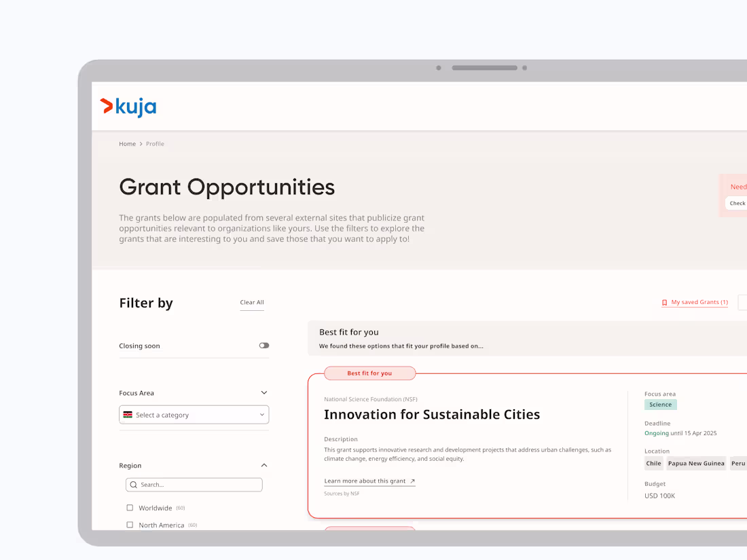This screenshot has width=747, height=560.
Task: Click the Kuja logo
Action: pyautogui.click(x=128, y=107)
